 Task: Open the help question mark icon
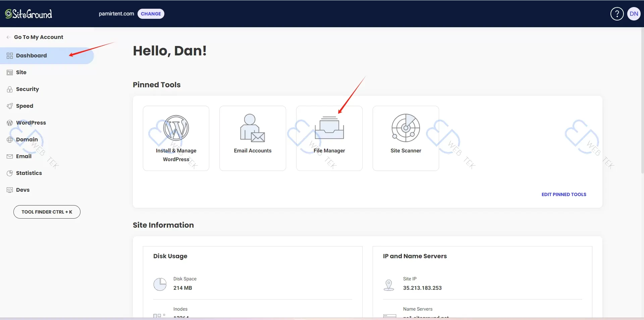click(x=616, y=14)
